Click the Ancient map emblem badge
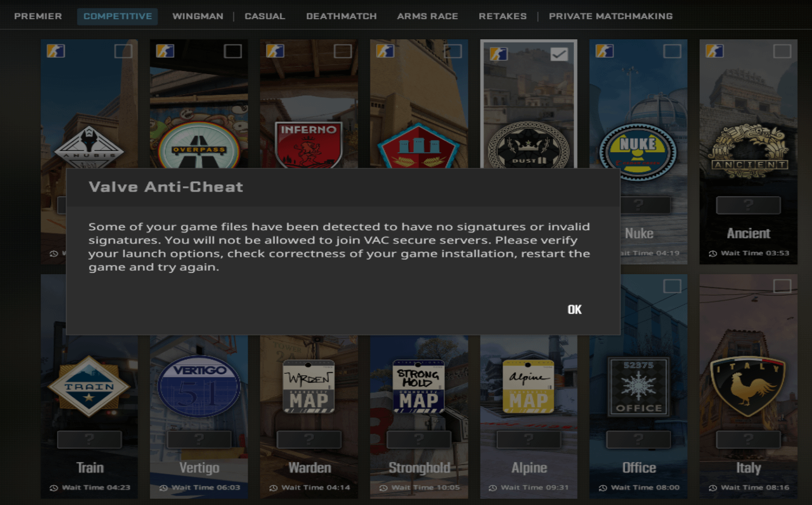812x505 pixels. point(748,152)
